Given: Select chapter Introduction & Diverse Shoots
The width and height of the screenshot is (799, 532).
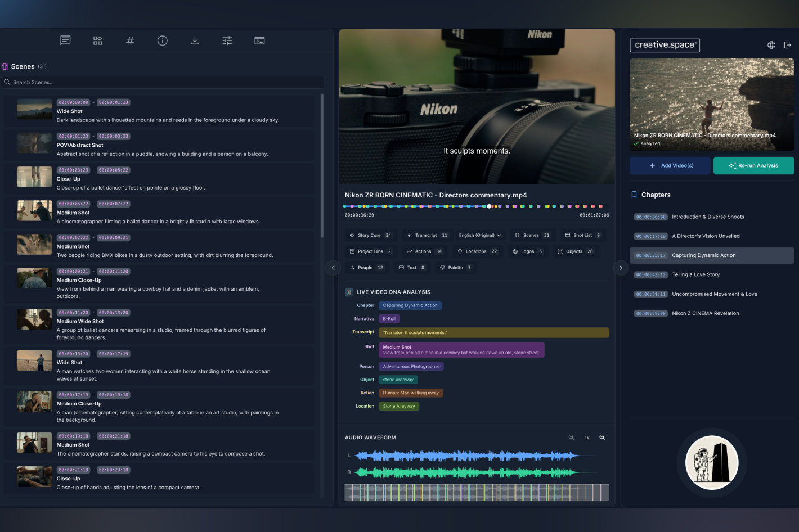Looking at the screenshot, I should [x=712, y=217].
